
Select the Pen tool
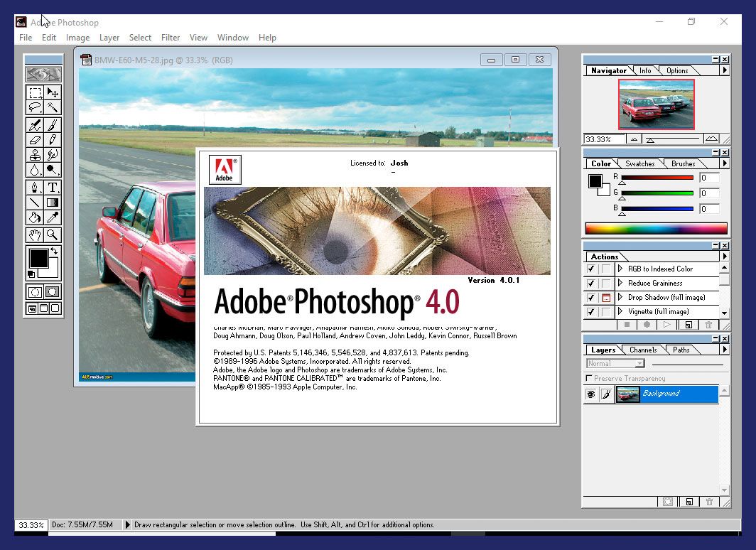35,188
